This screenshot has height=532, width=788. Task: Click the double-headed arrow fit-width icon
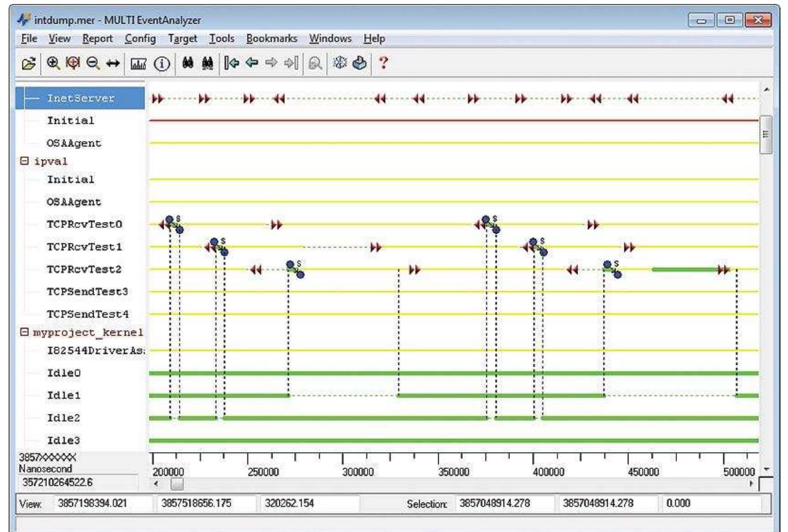[x=113, y=64]
